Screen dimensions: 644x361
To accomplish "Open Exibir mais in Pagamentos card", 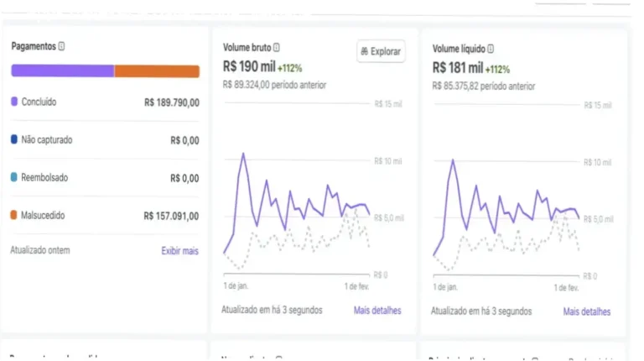I will pyautogui.click(x=180, y=251).
